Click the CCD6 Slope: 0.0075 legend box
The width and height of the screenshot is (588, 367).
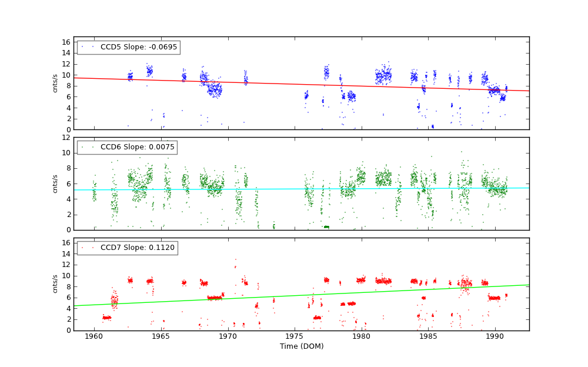126,147
